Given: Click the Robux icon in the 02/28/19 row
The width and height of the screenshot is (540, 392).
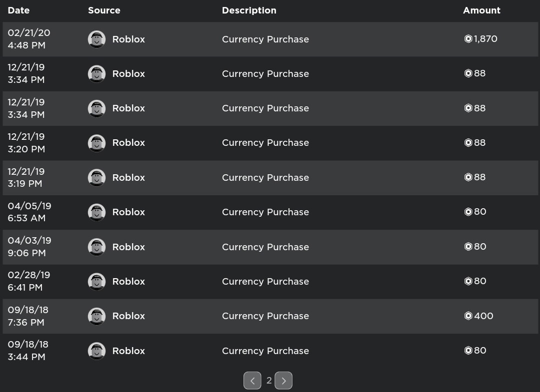Looking at the screenshot, I should tap(468, 281).
